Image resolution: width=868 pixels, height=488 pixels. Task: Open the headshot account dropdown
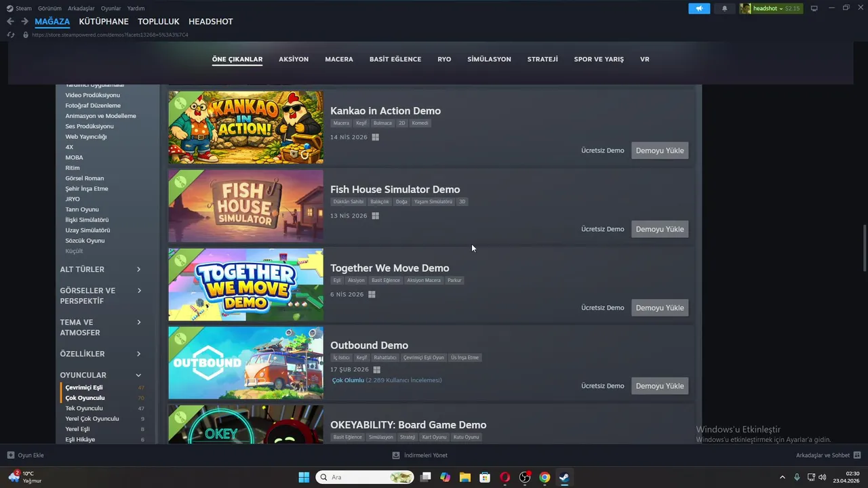point(770,8)
